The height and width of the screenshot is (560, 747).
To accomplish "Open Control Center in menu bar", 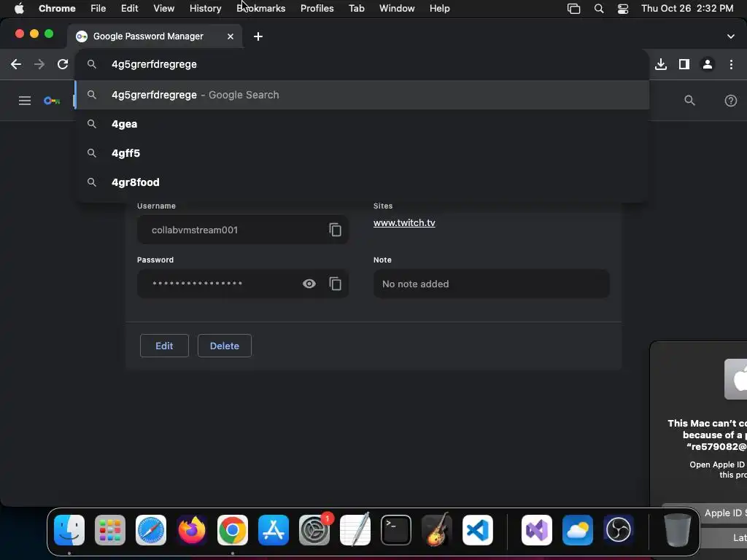I will pos(623,8).
